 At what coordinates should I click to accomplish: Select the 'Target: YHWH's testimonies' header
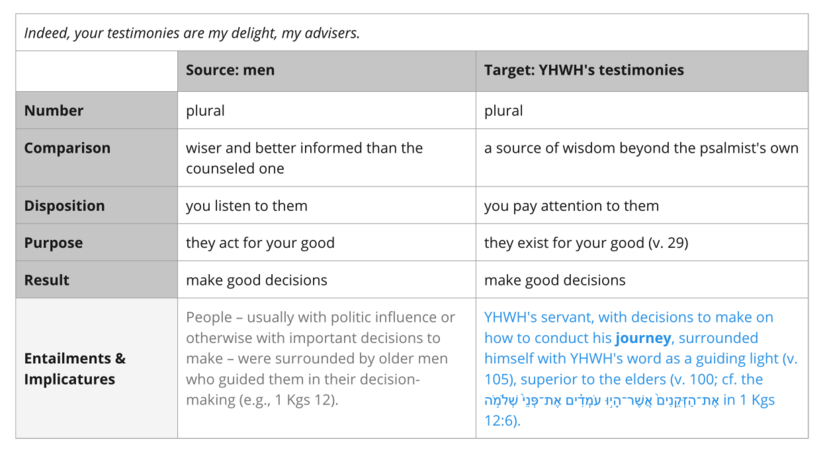click(584, 70)
